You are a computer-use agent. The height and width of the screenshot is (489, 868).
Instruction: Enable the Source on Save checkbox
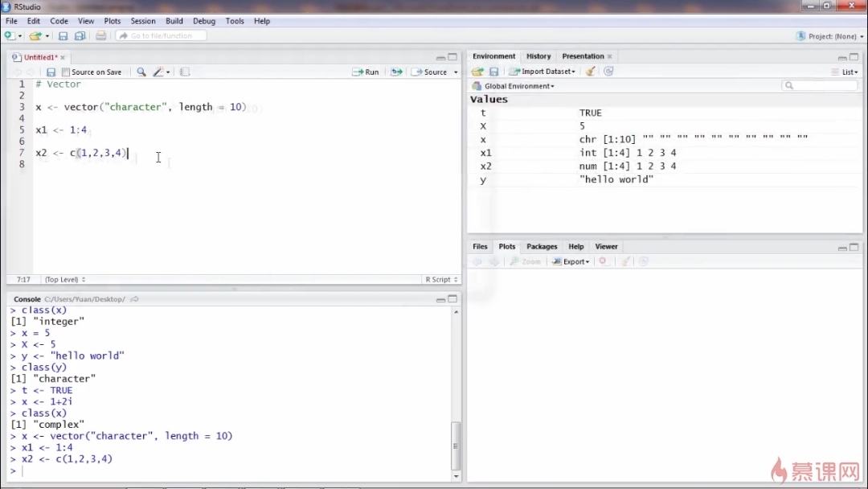(x=66, y=72)
